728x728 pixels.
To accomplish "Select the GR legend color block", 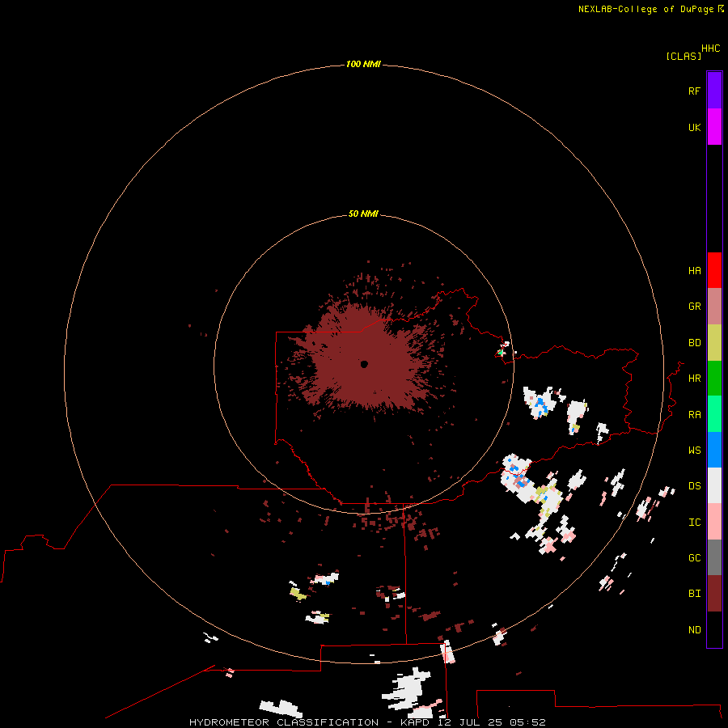I will [x=714, y=307].
